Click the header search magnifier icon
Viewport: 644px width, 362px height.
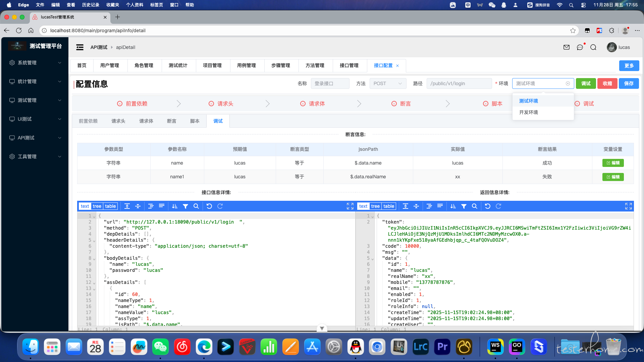point(593,47)
